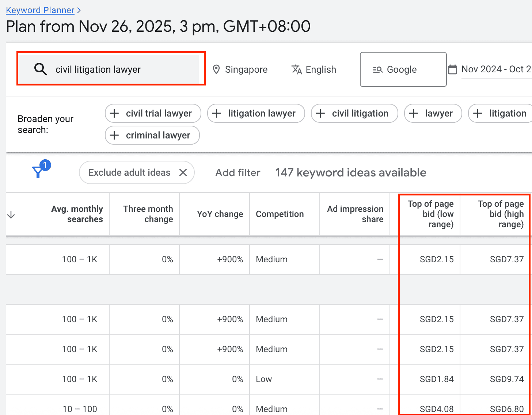Sort by Avg. monthly searches column

pyautogui.click(x=77, y=214)
